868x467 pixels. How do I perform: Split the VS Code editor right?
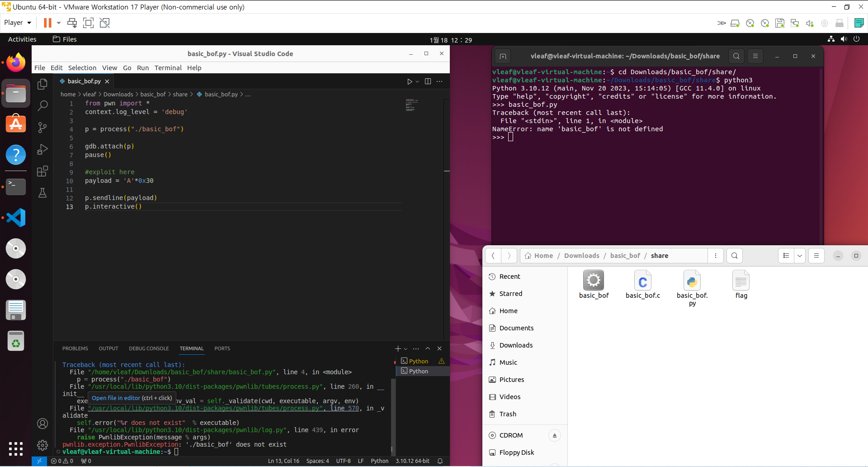[x=428, y=81]
